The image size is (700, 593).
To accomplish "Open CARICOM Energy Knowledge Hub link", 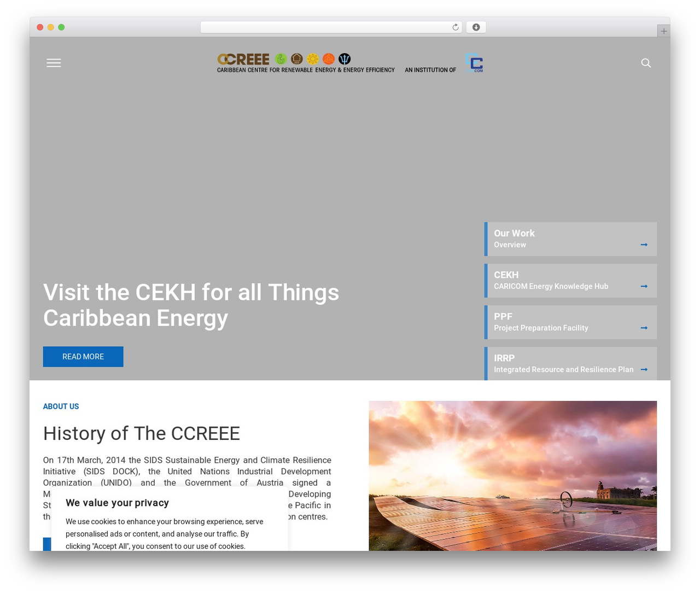I will [570, 281].
